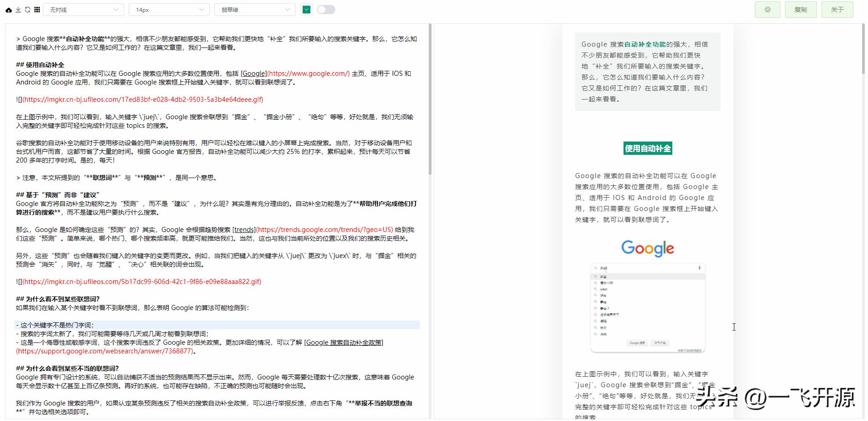Click the 复制 copy button

click(x=801, y=9)
